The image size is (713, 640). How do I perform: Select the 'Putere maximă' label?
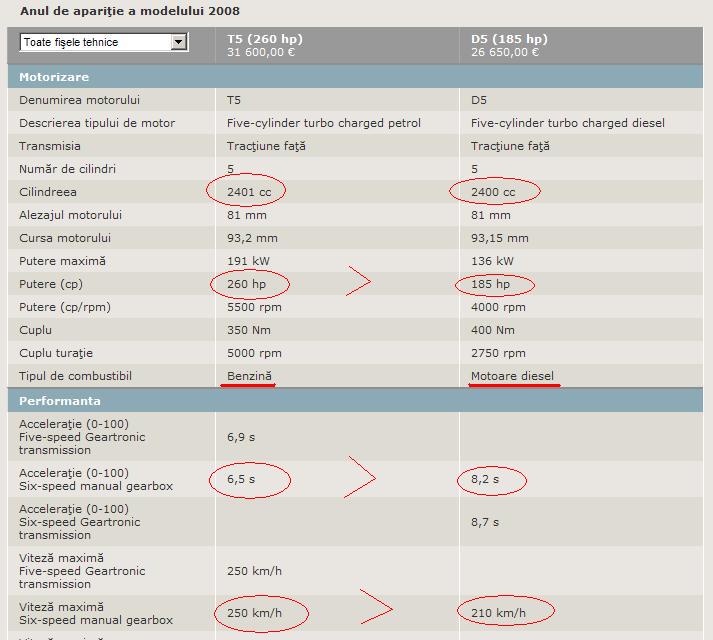(62, 261)
